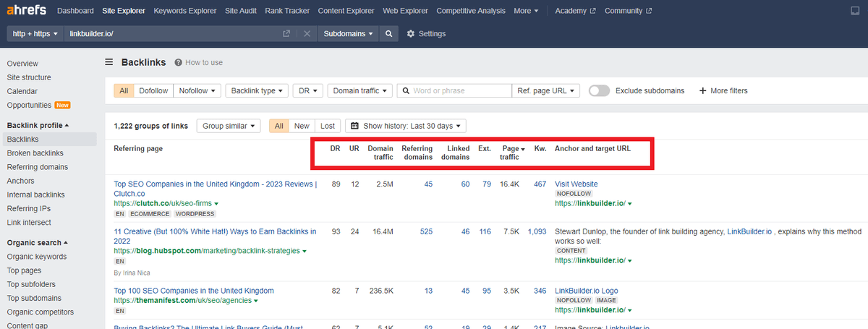
Task: Select the All backlink type filter
Action: pyautogui.click(x=124, y=91)
